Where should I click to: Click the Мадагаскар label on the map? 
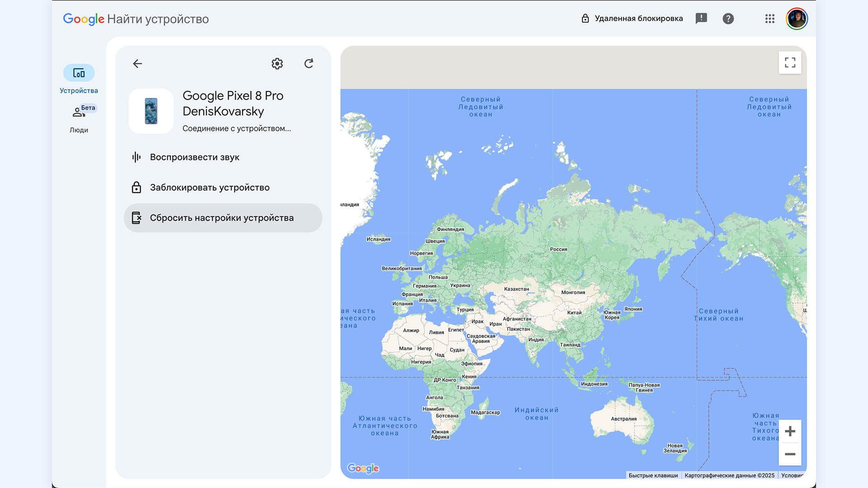pyautogui.click(x=485, y=413)
